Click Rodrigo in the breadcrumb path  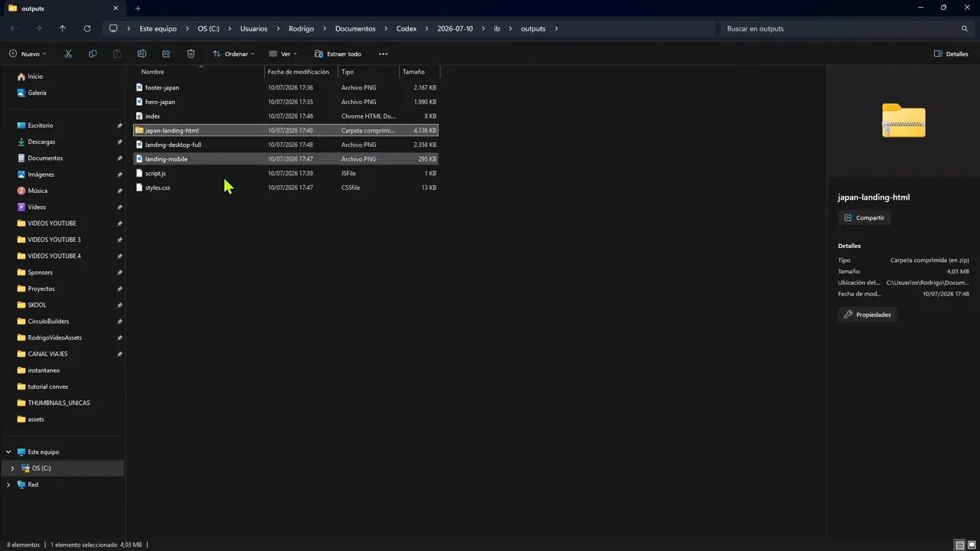click(302, 28)
